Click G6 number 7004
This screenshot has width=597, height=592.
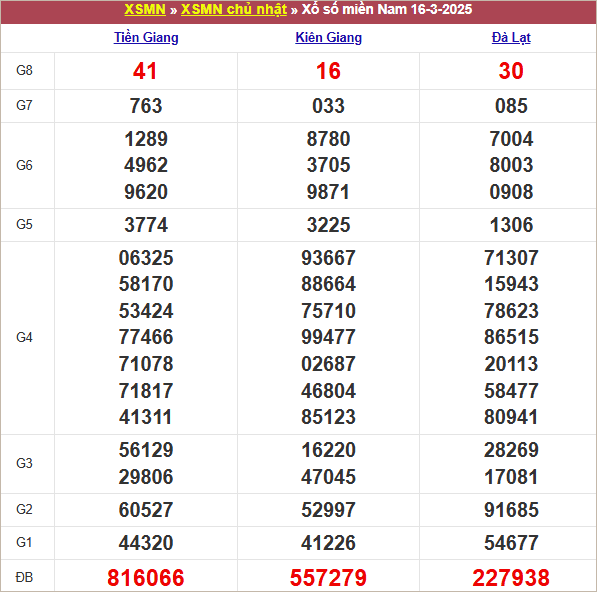511,139
